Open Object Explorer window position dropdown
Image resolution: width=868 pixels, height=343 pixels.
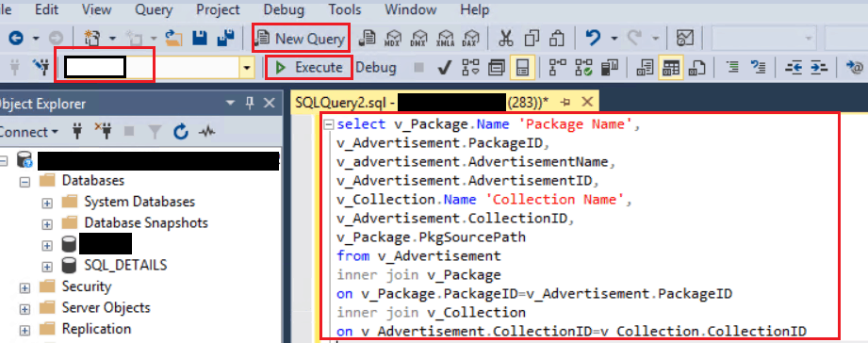[231, 103]
